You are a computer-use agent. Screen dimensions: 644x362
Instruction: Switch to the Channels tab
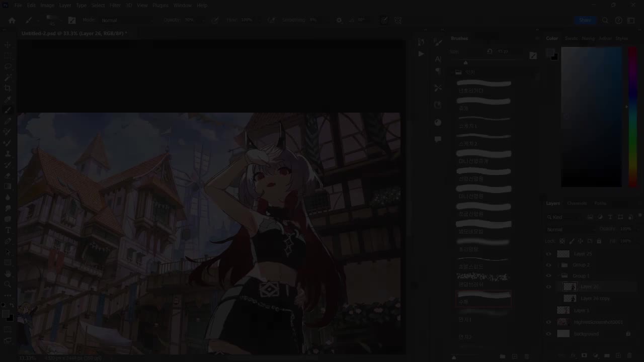pos(577,204)
